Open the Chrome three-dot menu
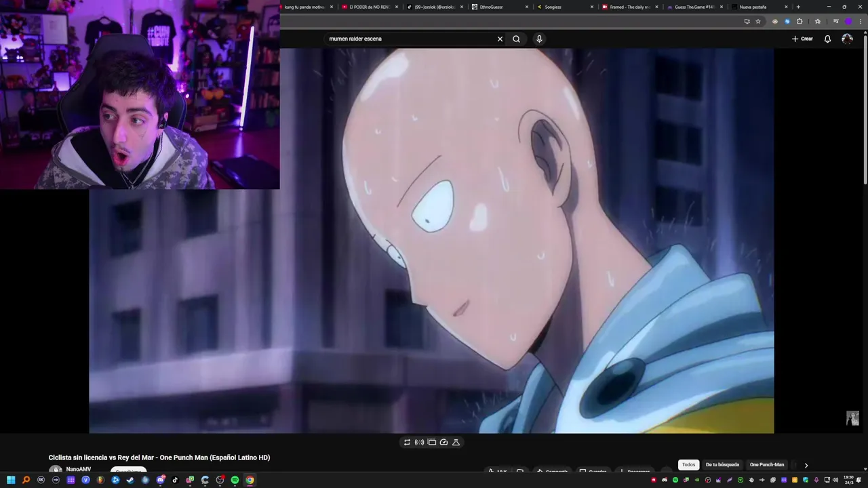The image size is (868, 488). coord(860,21)
